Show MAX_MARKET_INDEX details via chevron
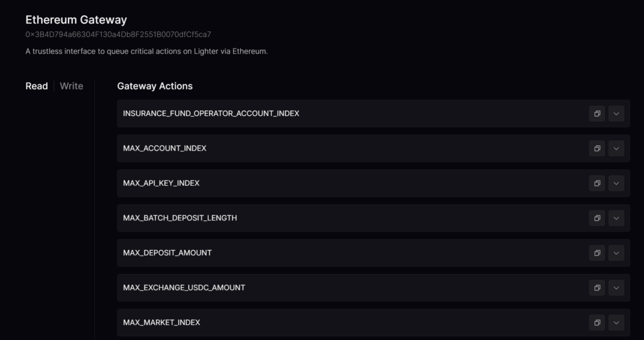 pos(616,322)
